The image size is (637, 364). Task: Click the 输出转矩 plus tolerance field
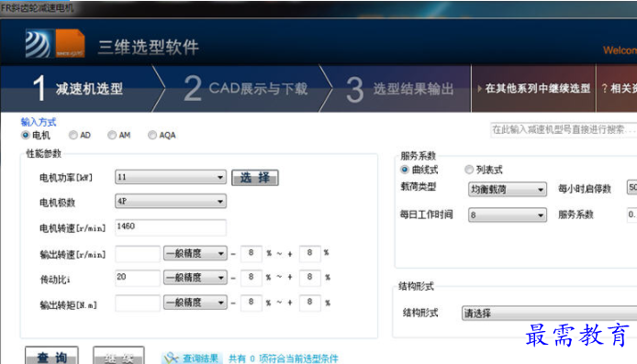310,303
